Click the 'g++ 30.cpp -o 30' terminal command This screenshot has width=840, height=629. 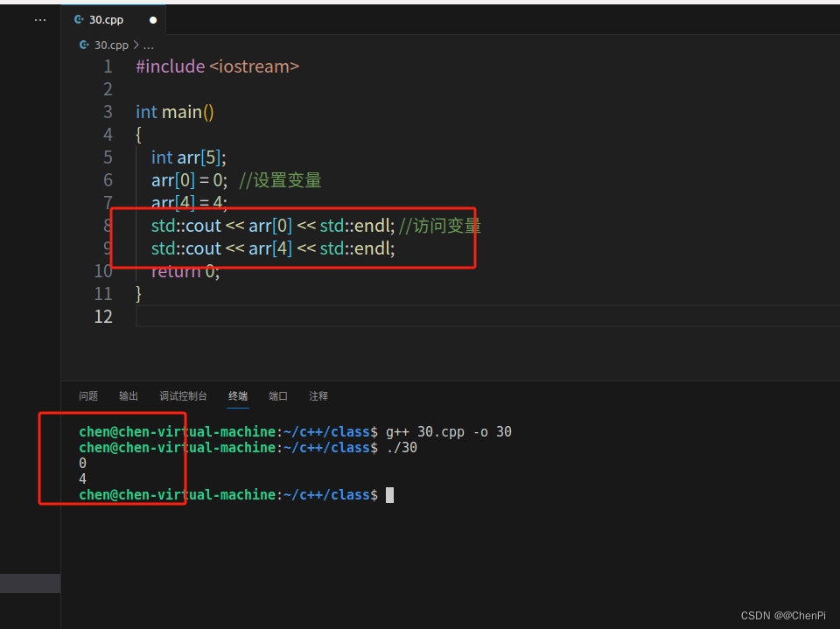point(448,432)
